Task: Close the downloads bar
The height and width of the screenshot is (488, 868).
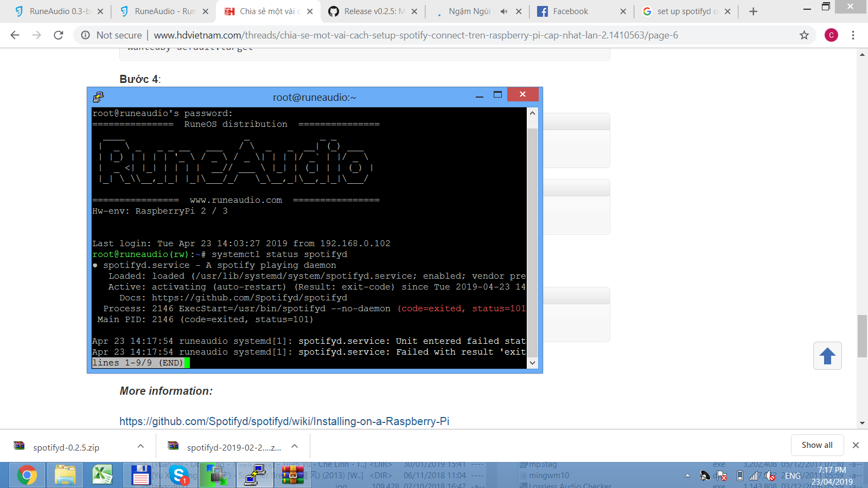Action: (x=856, y=445)
